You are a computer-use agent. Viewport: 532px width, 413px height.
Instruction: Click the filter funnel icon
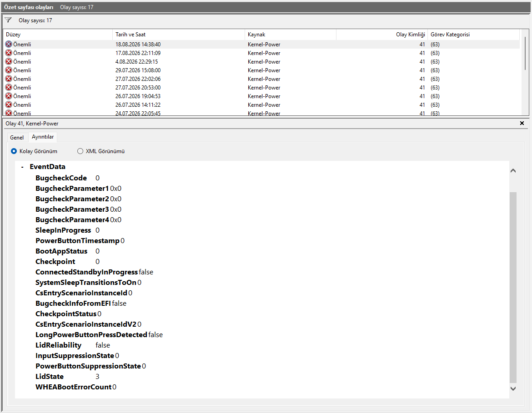coord(8,20)
